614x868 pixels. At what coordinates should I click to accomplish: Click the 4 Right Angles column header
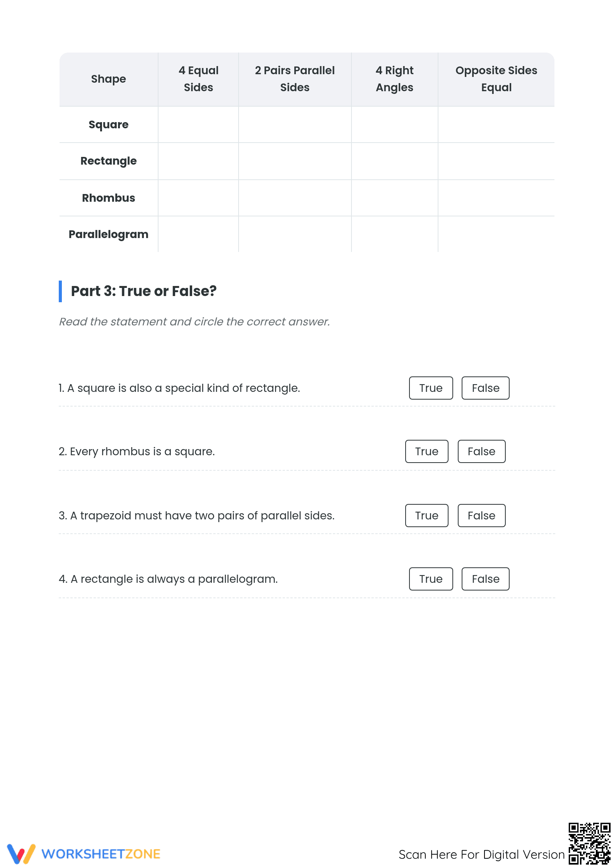click(395, 79)
